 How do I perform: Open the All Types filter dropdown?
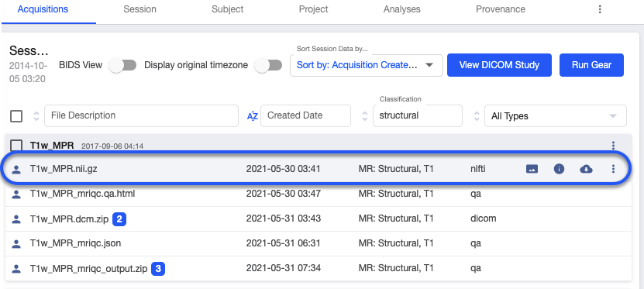[x=556, y=116]
